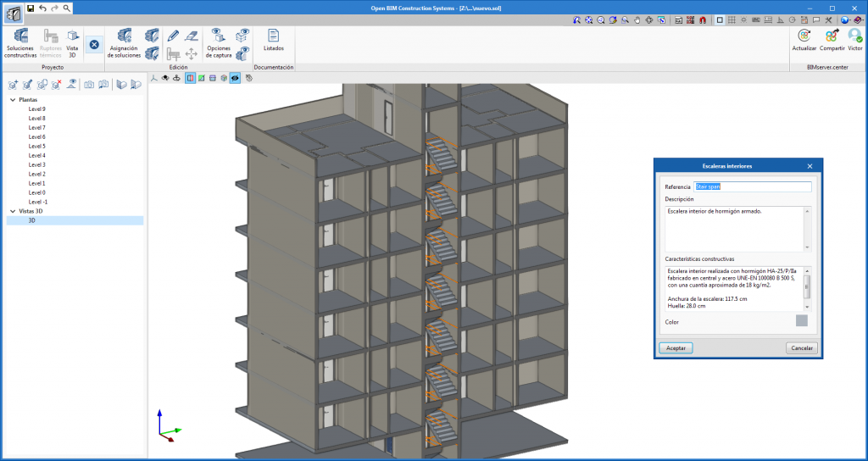Open the Listados document icon

[274, 39]
